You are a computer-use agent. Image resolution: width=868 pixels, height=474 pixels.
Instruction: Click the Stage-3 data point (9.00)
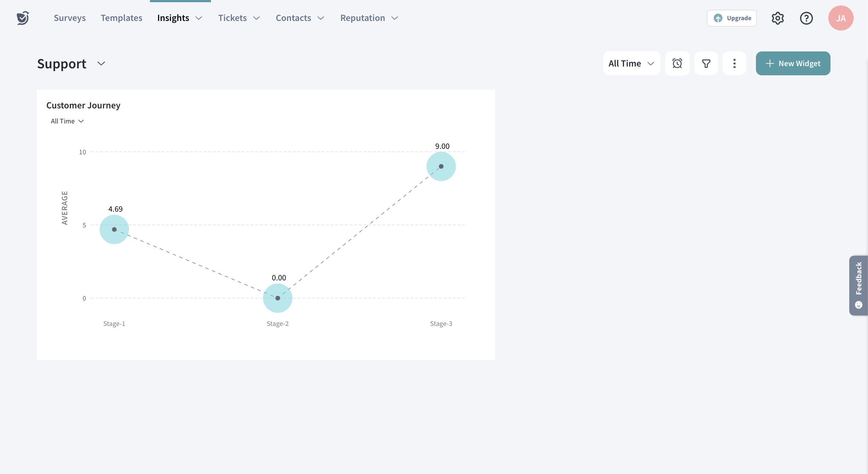441,166
